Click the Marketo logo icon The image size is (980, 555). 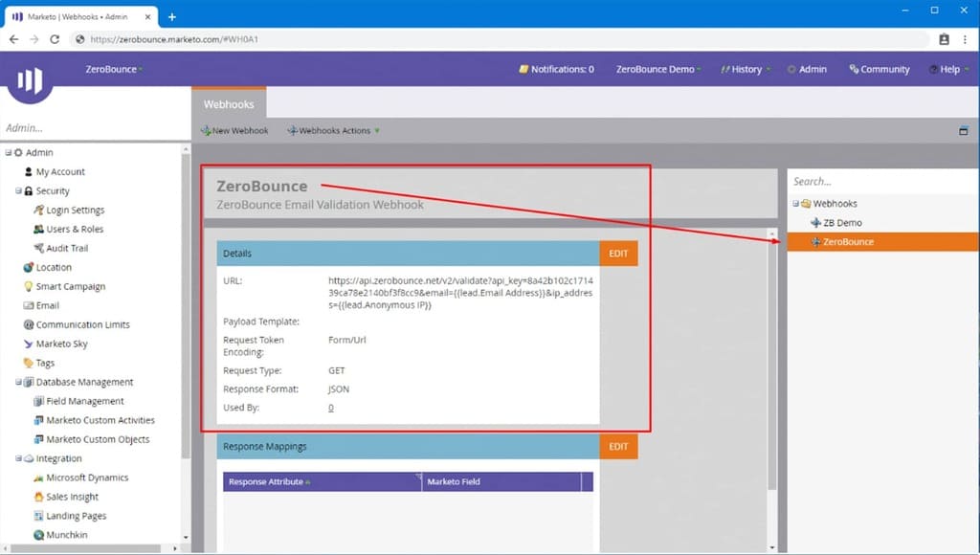pyautogui.click(x=30, y=80)
